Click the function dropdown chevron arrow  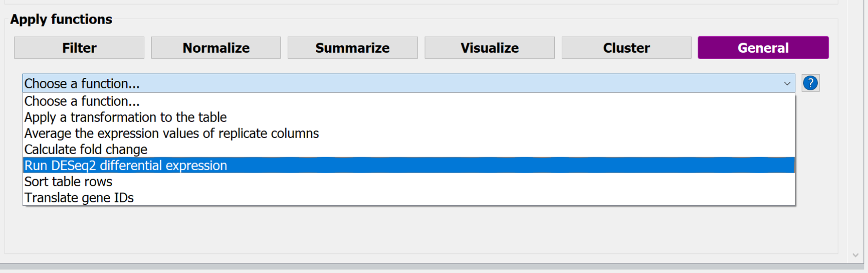pyautogui.click(x=787, y=84)
